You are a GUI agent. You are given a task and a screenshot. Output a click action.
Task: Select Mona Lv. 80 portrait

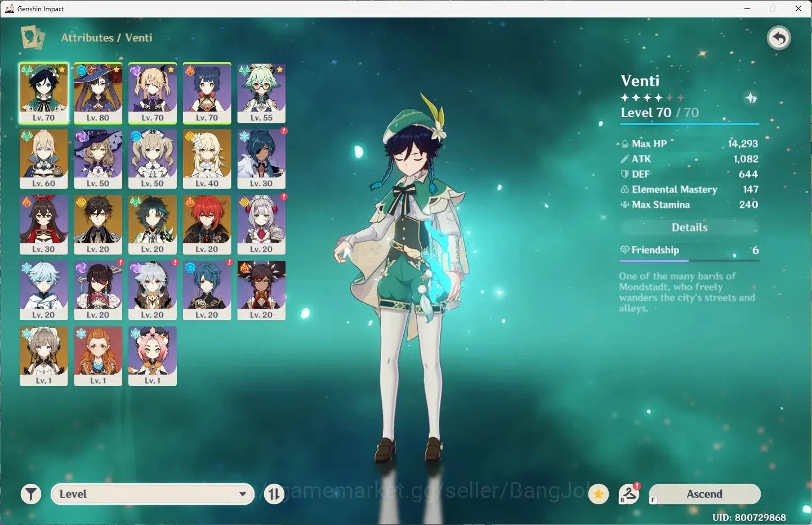(x=98, y=93)
